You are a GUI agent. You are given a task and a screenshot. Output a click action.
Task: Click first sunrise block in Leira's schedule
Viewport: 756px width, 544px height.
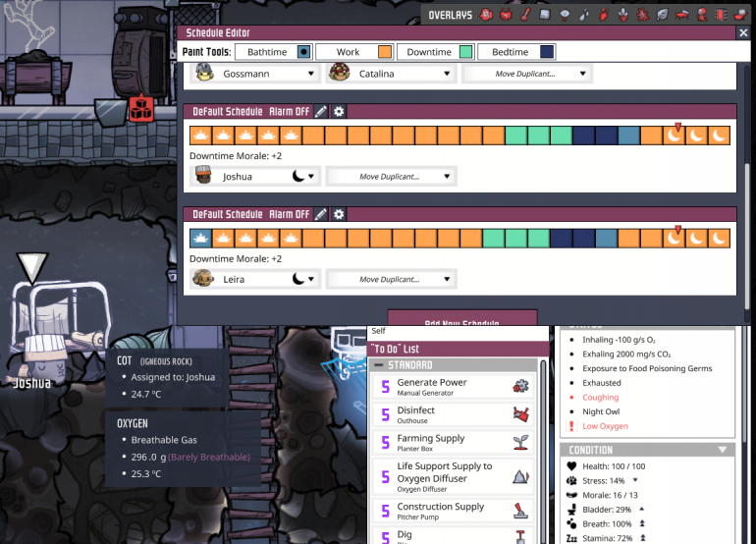pos(200,239)
